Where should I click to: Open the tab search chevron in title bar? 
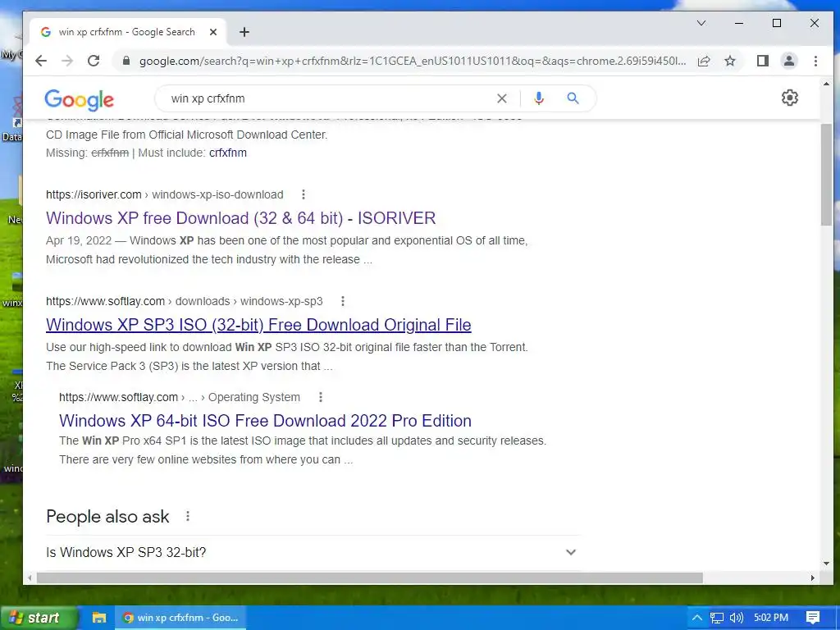pos(701,23)
